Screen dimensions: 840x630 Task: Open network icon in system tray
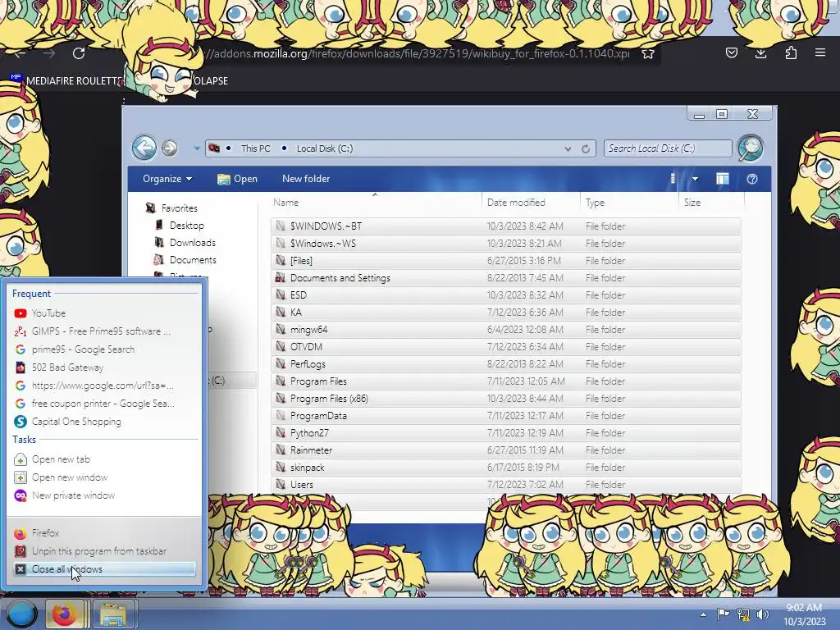pyautogui.click(x=743, y=614)
